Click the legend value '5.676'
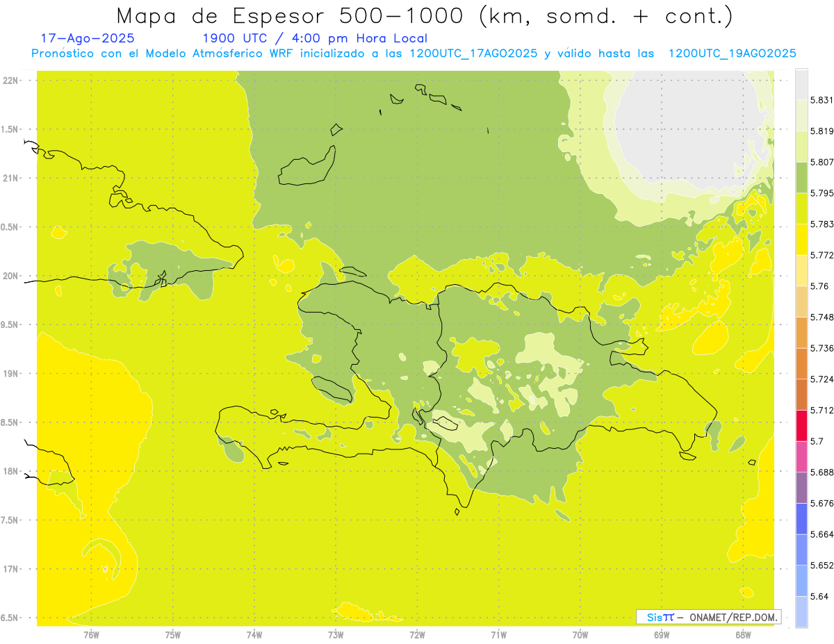 click(x=821, y=503)
